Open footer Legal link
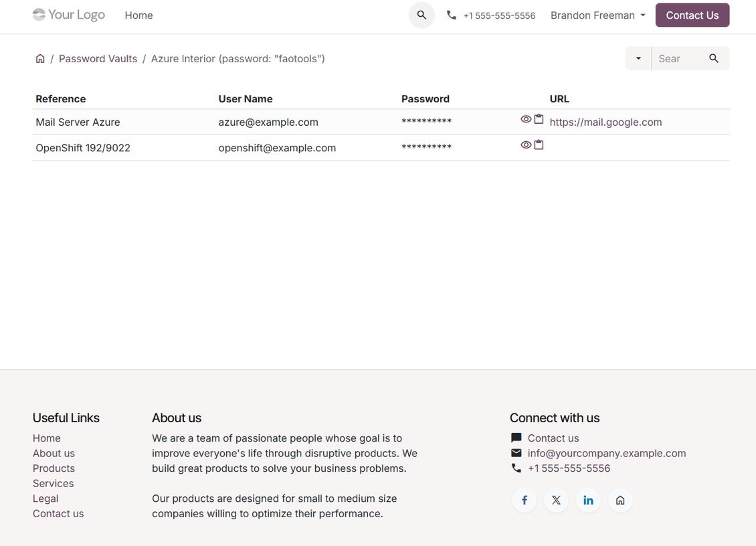 (45, 498)
